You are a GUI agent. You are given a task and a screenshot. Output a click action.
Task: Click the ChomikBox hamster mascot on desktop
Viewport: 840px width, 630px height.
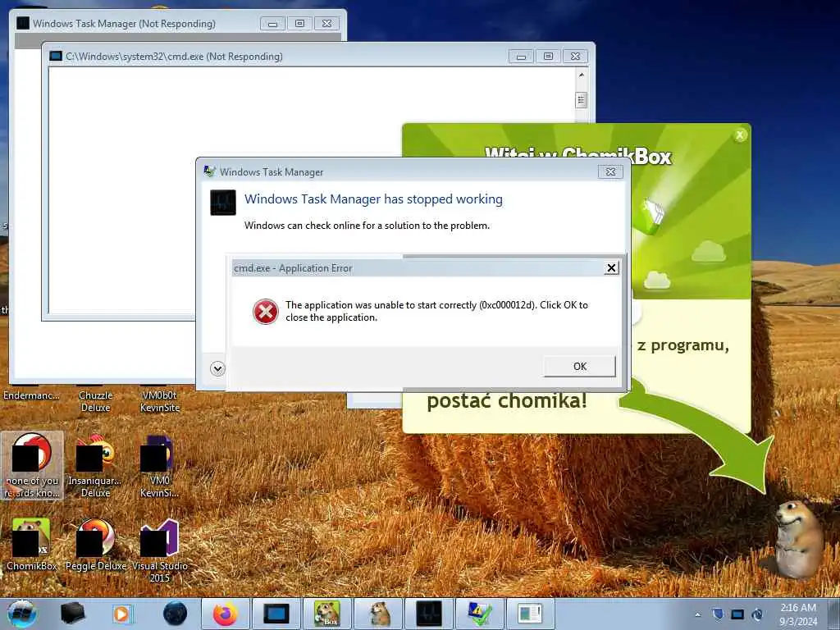(798, 539)
